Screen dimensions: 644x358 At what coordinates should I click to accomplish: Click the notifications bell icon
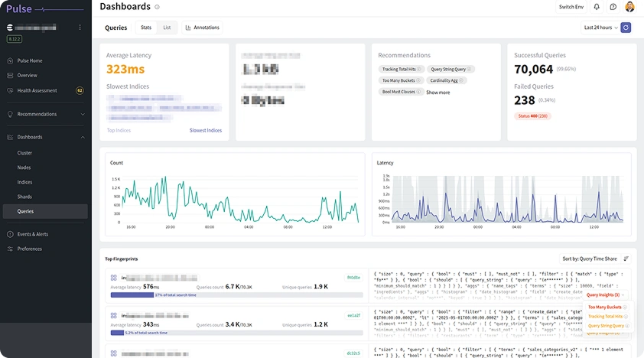coord(597,7)
